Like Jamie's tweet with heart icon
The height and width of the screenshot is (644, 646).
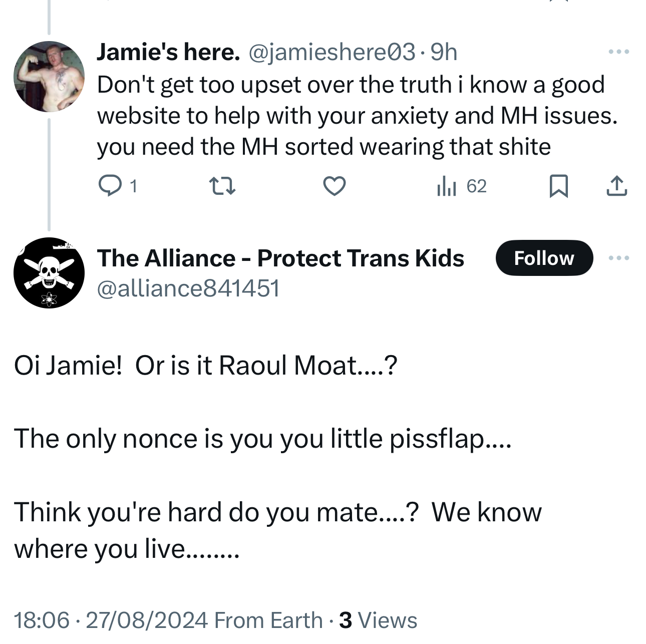334,186
